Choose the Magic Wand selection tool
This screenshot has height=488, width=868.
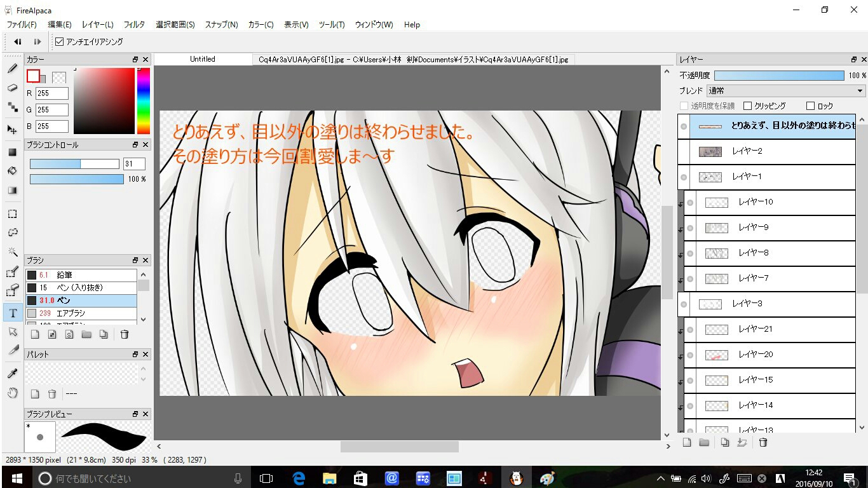coord(12,252)
